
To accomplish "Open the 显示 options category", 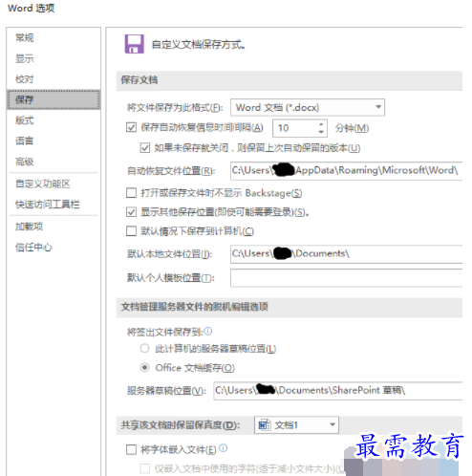I will pos(25,58).
